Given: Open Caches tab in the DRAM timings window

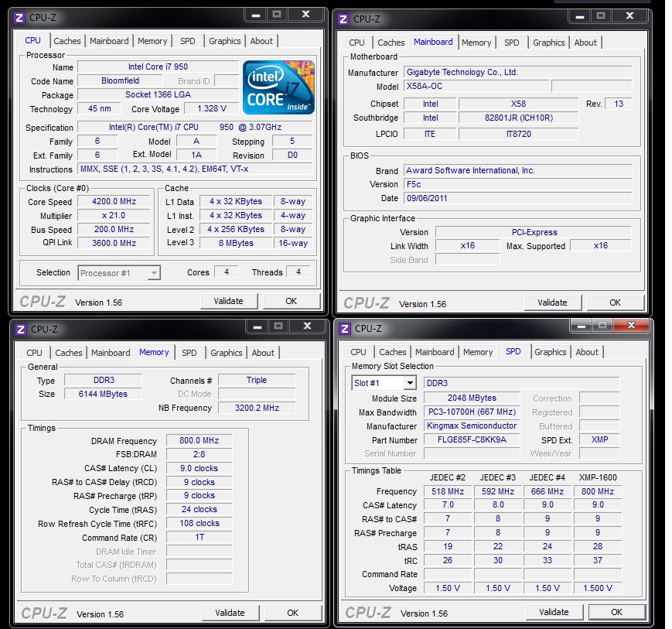Looking at the screenshot, I should [x=69, y=353].
